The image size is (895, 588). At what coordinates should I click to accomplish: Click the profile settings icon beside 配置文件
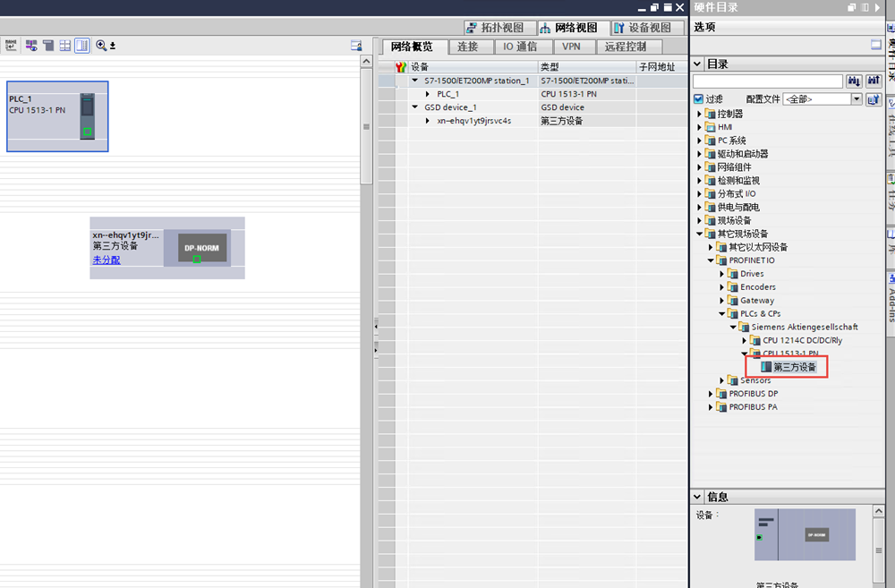pyautogui.click(x=874, y=99)
